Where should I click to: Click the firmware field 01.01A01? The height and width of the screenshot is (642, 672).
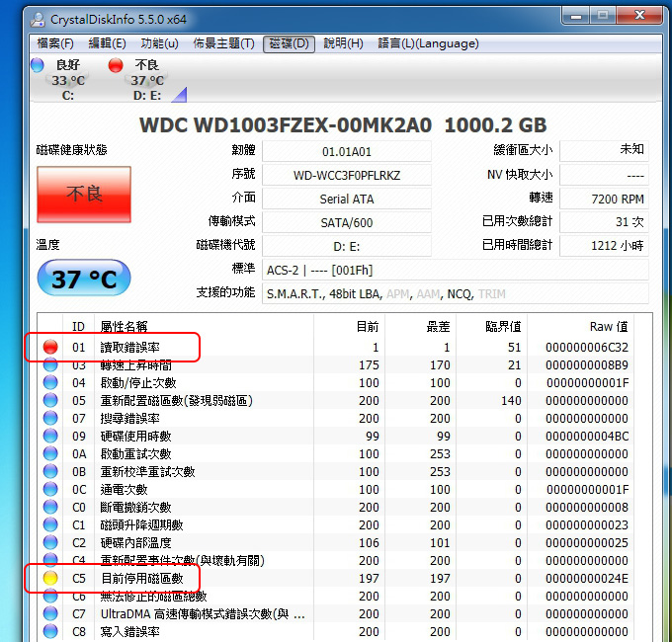coord(347,152)
